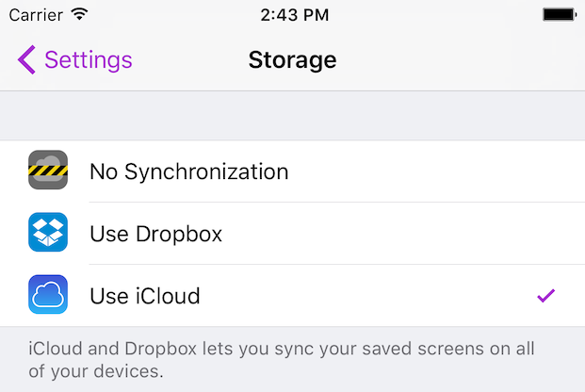Image resolution: width=585 pixels, height=392 pixels.
Task: Click the purple checkmark beside Use iCloud
Action: pos(545,296)
